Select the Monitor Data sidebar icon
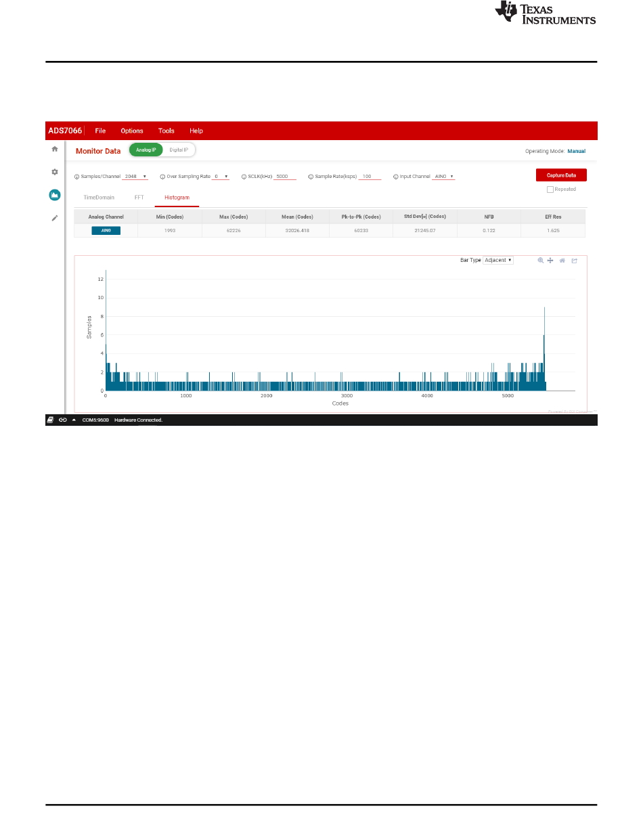The height and width of the screenshot is (840, 643). [x=55, y=195]
